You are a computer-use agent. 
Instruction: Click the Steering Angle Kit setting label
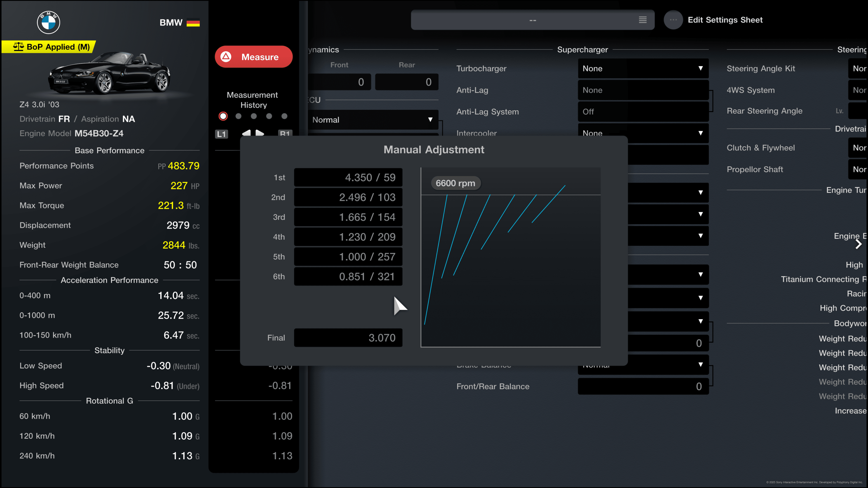(x=760, y=68)
